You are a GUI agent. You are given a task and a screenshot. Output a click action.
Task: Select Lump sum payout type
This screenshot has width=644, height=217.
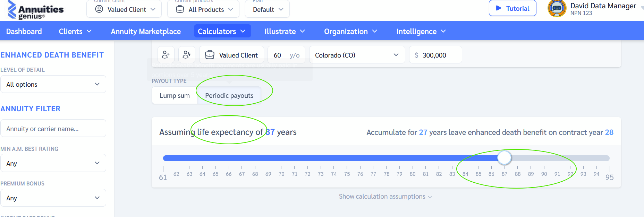[175, 95]
